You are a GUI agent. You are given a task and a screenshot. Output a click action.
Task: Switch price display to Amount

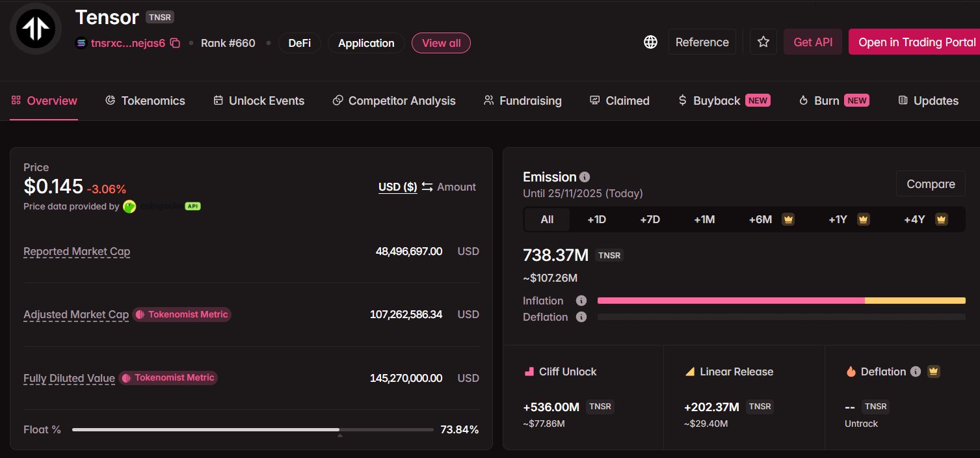click(x=456, y=187)
